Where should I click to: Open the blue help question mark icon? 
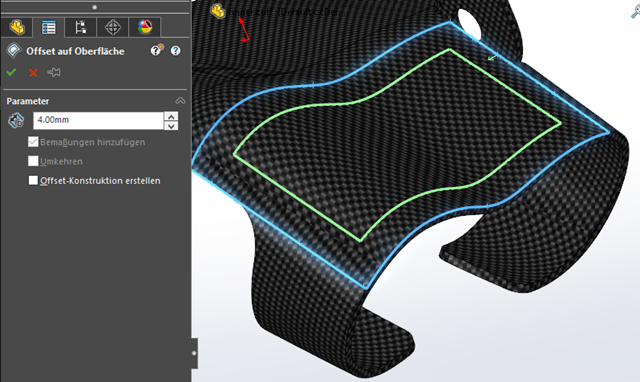[176, 51]
